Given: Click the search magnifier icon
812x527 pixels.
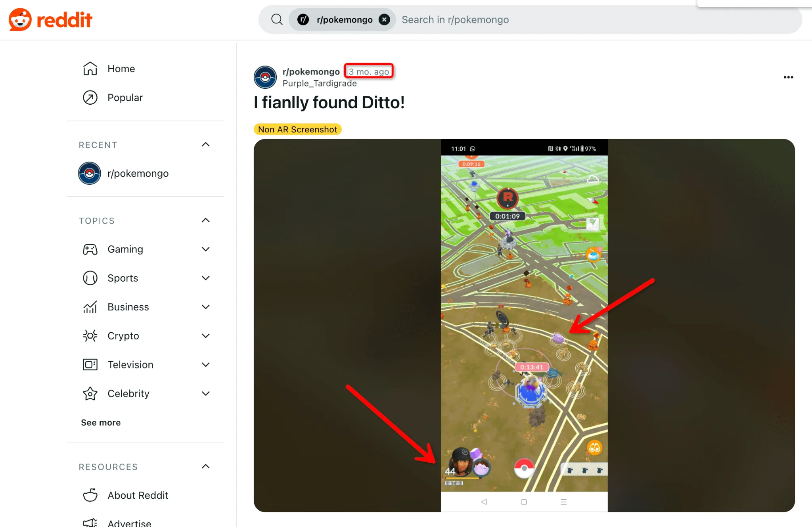Looking at the screenshot, I should (x=276, y=19).
